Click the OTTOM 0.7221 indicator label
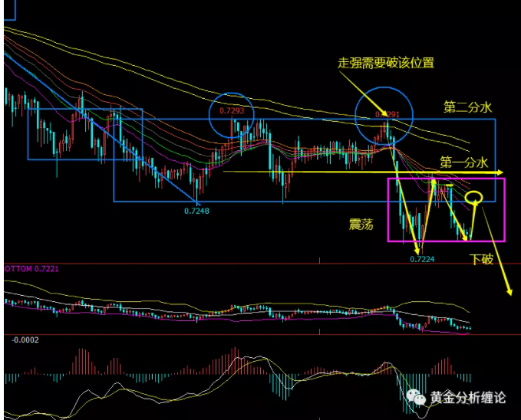Viewport: 521px width, 420px height. pos(32,269)
